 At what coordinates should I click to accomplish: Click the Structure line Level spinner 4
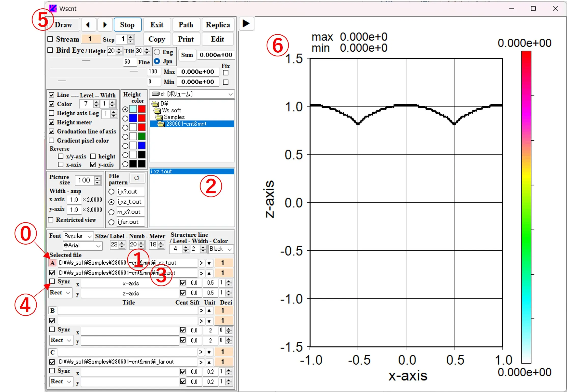(186, 249)
